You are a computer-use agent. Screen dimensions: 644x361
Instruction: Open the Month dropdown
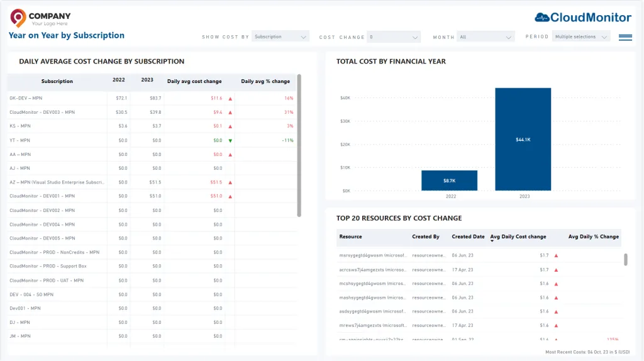(x=486, y=37)
